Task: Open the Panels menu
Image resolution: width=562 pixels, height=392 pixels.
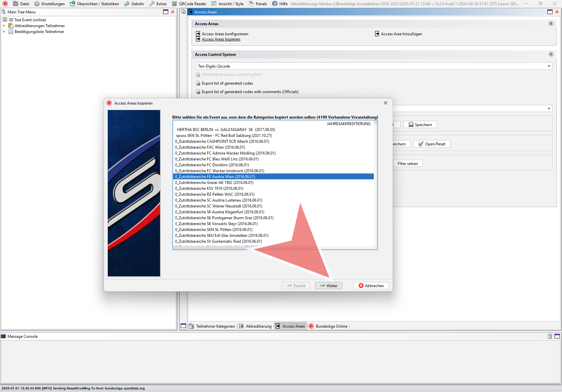Action: (x=258, y=4)
